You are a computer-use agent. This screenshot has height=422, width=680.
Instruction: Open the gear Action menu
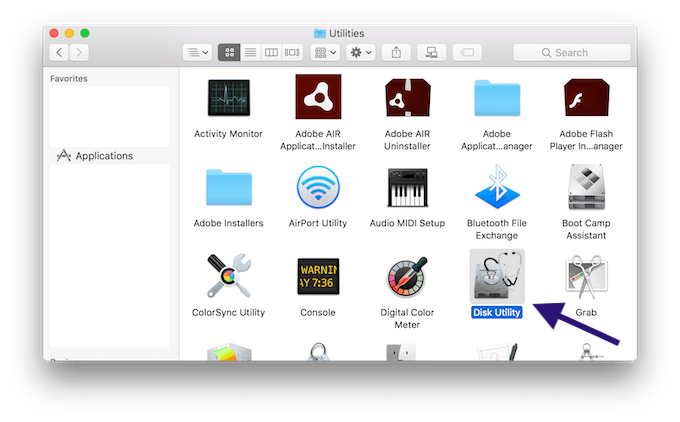(361, 52)
